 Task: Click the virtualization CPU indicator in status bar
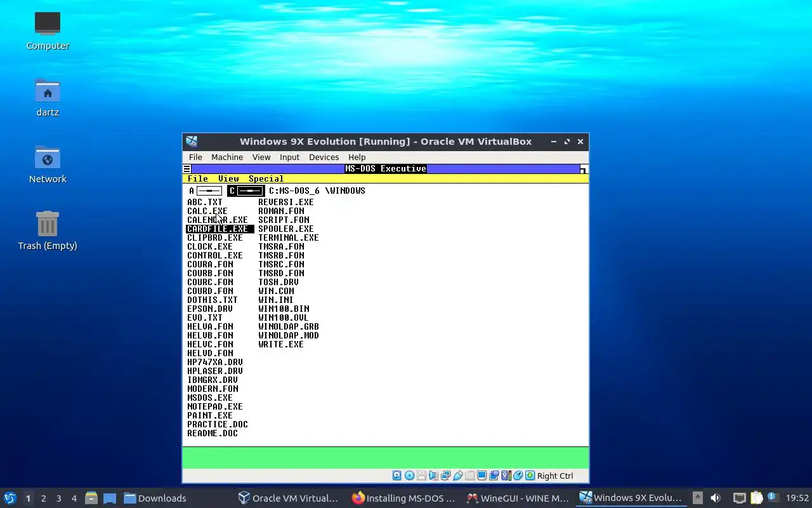pyautogui.click(x=506, y=476)
